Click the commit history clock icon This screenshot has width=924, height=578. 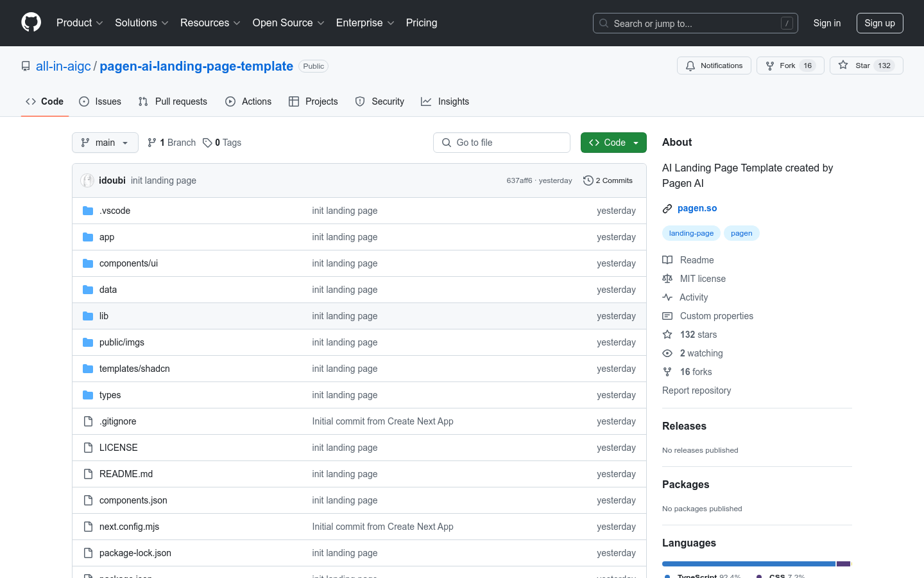point(588,180)
